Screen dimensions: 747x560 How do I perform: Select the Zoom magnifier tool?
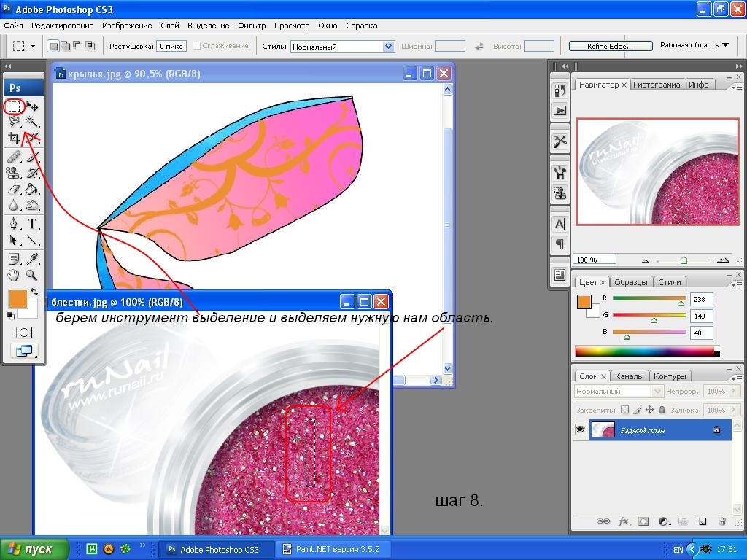(33, 275)
